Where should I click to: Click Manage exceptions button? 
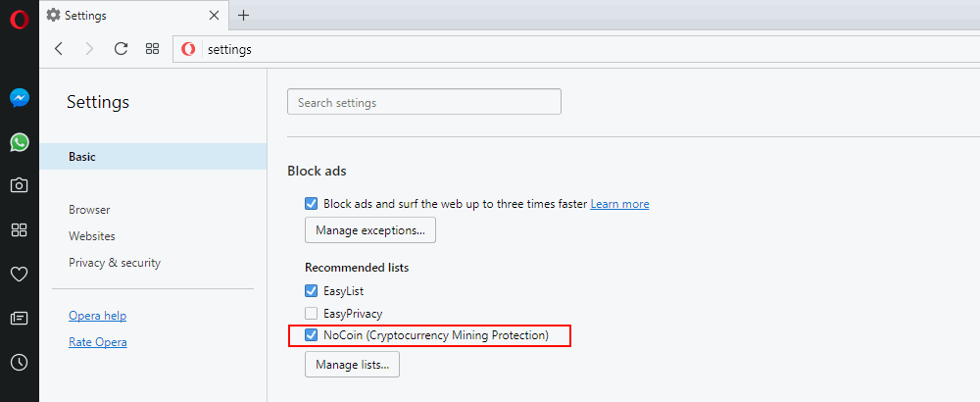point(370,230)
